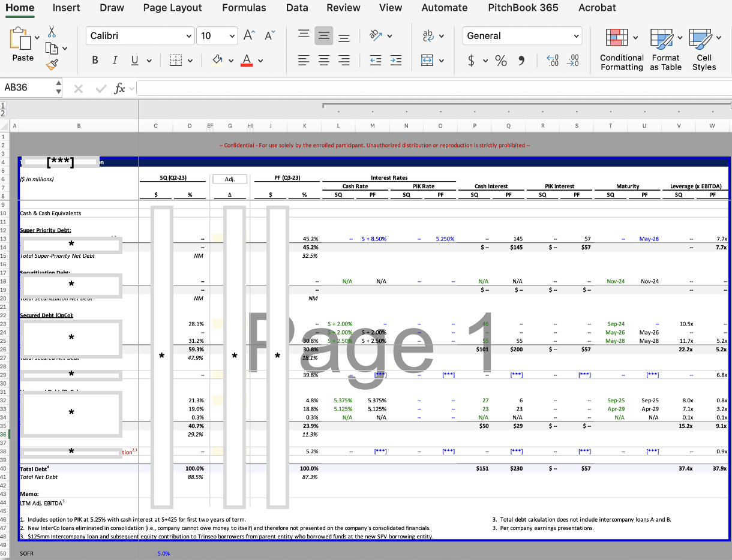Click the Adj. header cell
732x560 pixels.
(229, 179)
